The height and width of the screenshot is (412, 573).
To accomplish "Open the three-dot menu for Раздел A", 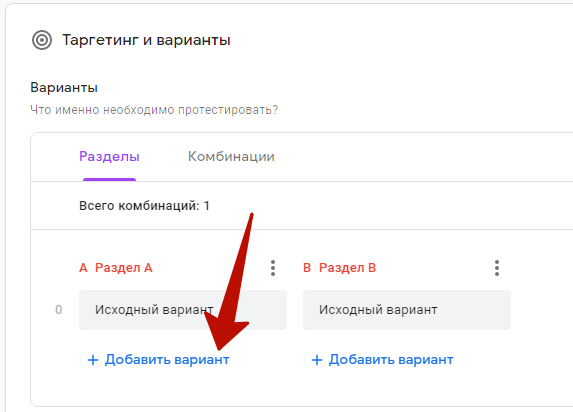I will coord(273,268).
